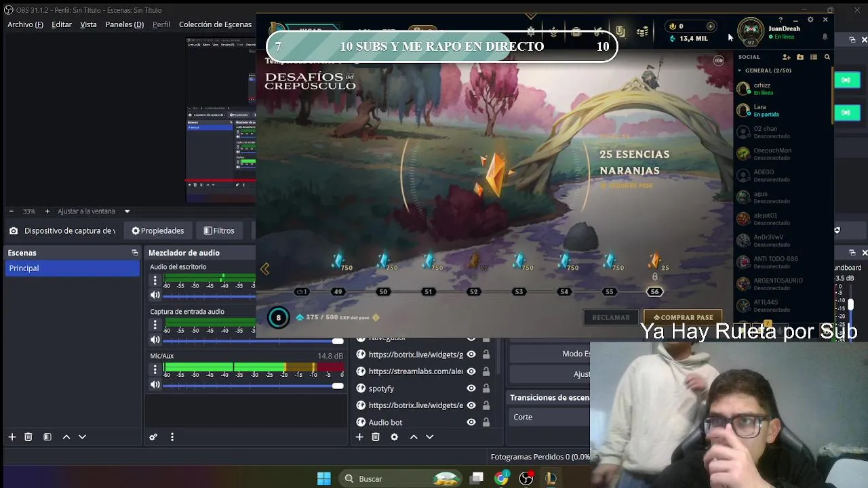Open the Archivo menu in OBS
The width and height of the screenshot is (868, 488).
pyautogui.click(x=25, y=24)
